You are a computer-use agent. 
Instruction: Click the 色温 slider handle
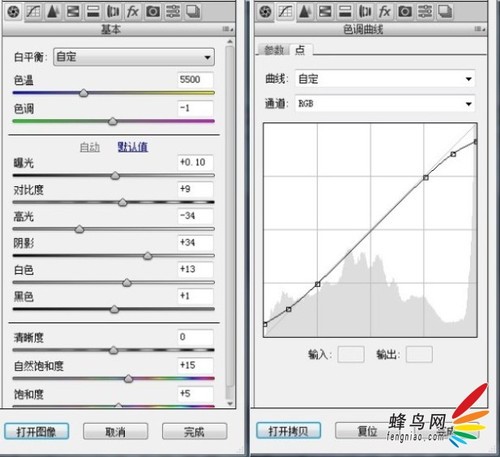[x=84, y=93]
